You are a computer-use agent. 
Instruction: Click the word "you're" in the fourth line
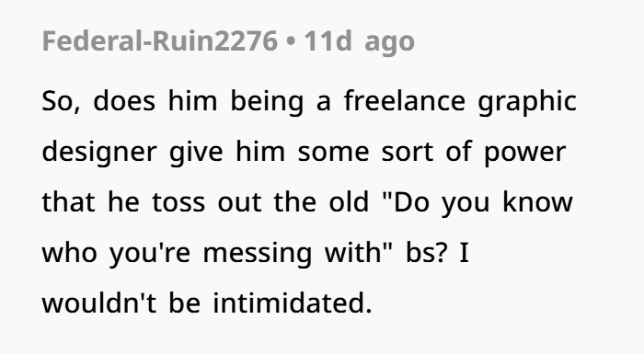click(150, 254)
